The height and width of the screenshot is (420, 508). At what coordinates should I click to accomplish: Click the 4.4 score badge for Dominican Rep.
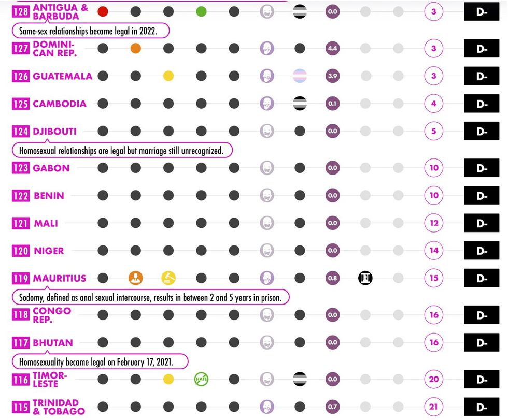tap(332, 49)
